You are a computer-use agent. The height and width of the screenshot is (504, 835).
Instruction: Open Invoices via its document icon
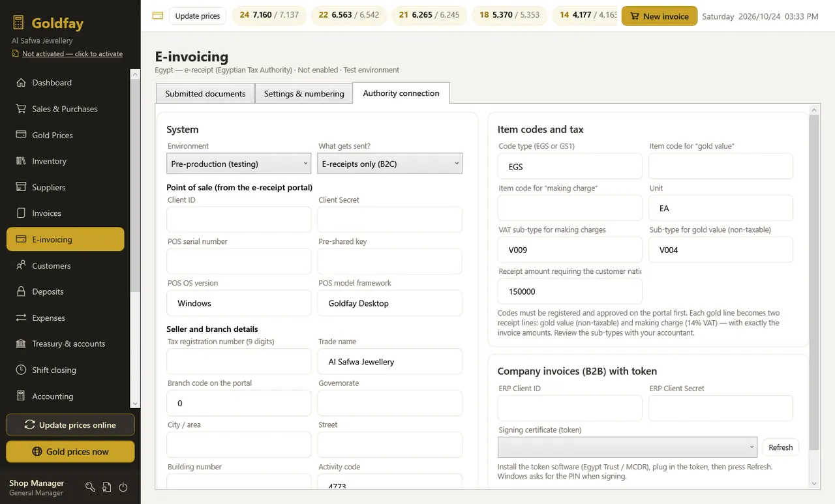pyautogui.click(x=20, y=213)
